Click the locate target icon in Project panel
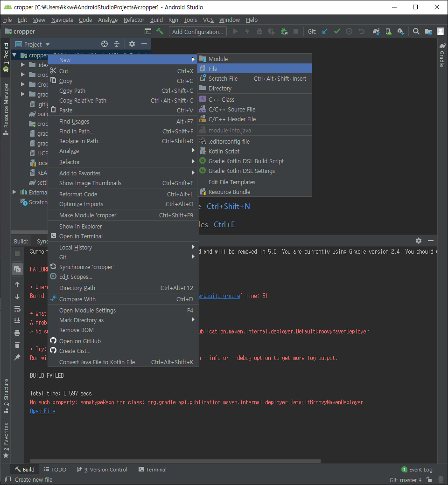 tap(105, 44)
